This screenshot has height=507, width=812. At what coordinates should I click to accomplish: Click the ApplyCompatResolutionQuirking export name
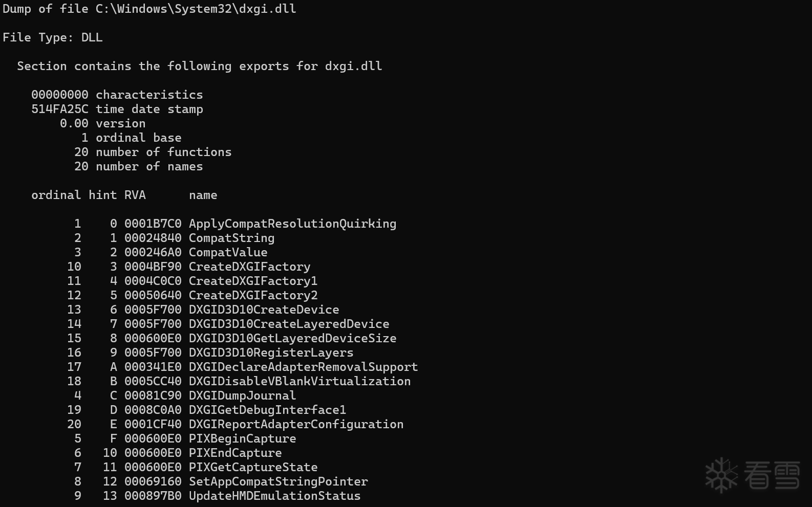pos(292,224)
